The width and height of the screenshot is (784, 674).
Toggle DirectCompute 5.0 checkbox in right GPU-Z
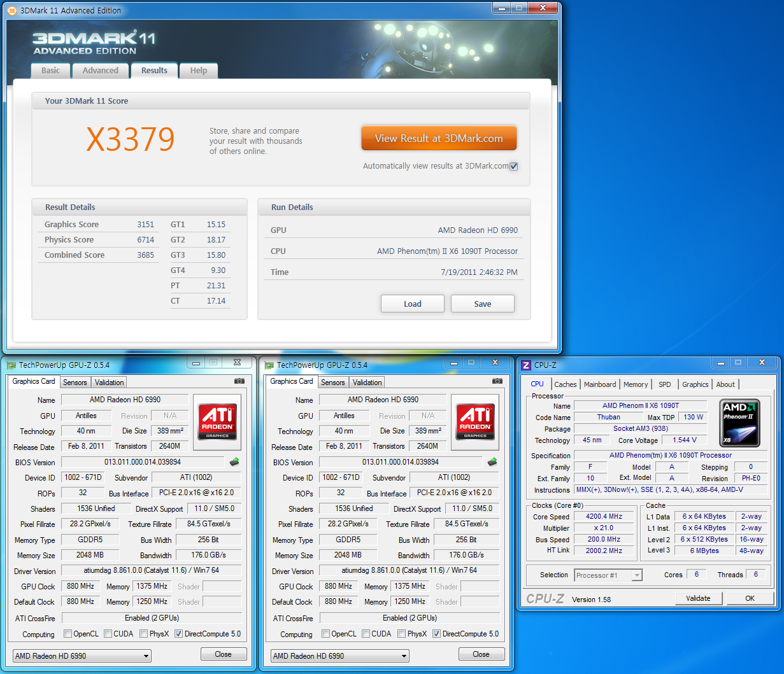(x=437, y=634)
